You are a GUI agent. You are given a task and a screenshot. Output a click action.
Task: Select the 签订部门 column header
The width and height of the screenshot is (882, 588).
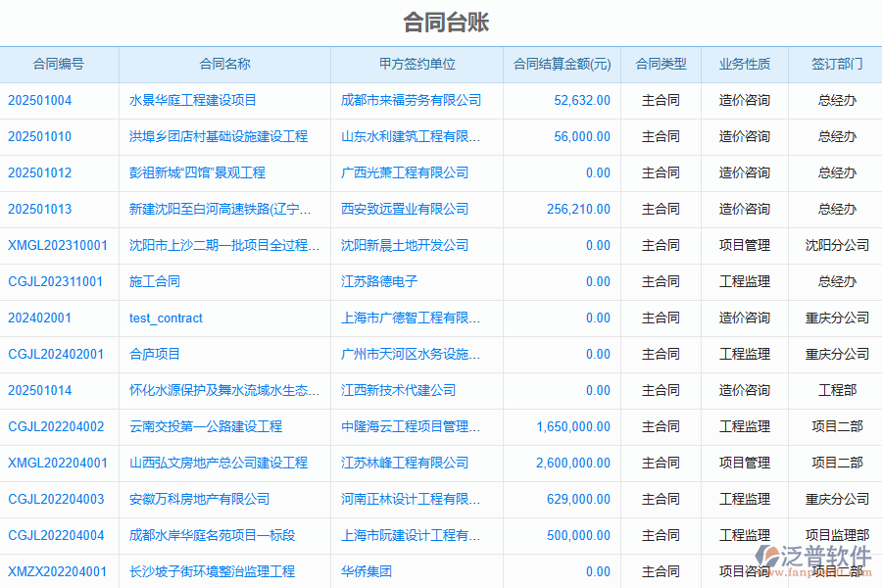tap(836, 65)
